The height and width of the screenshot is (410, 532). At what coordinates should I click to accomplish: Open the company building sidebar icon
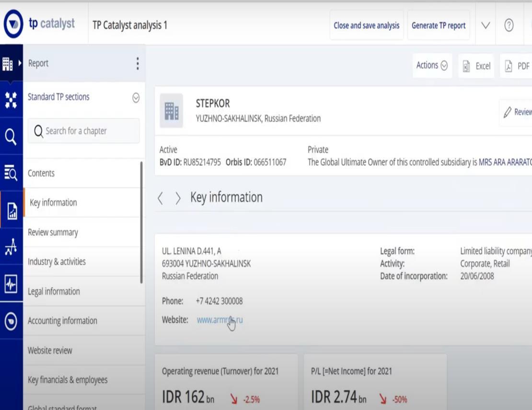[x=8, y=63]
